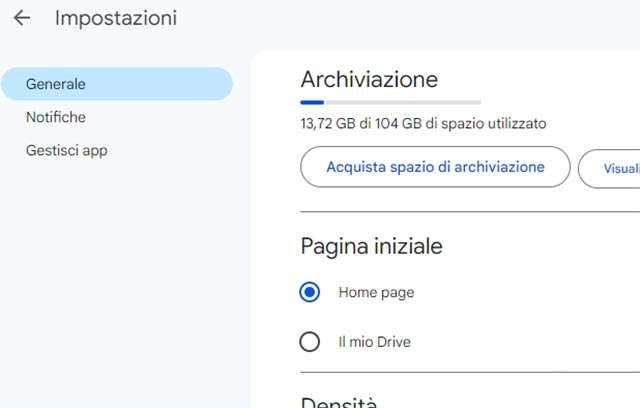Click the Densità section heading

(x=339, y=403)
